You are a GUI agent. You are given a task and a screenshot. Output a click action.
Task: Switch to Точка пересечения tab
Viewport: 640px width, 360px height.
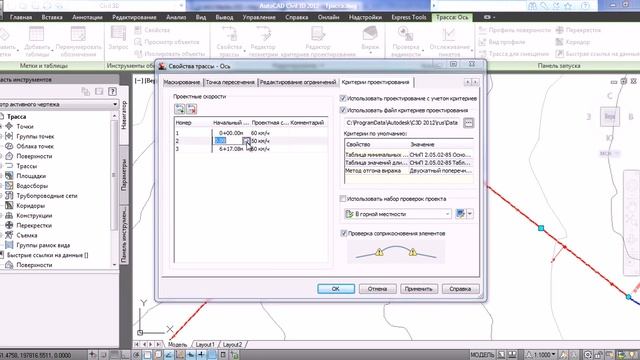coord(230,82)
